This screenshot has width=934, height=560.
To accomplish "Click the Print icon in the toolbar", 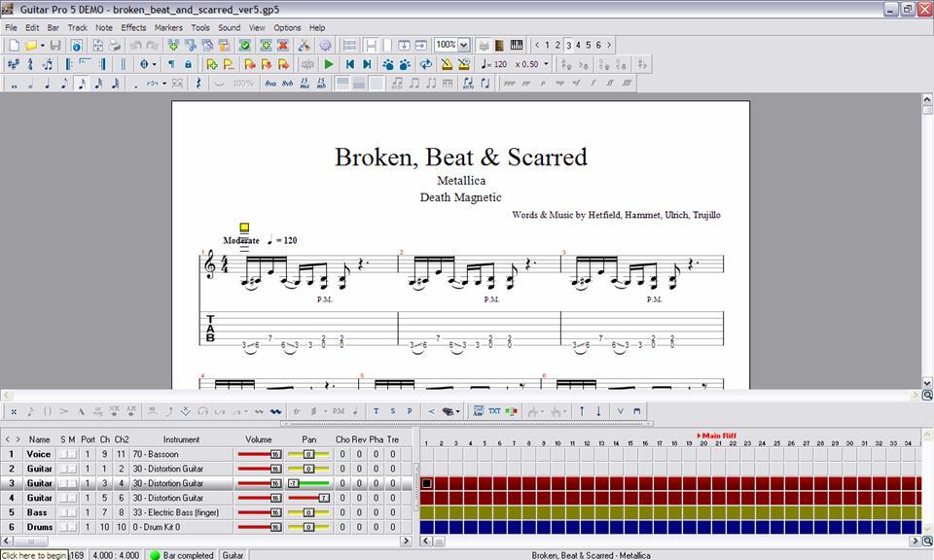I will [115, 45].
